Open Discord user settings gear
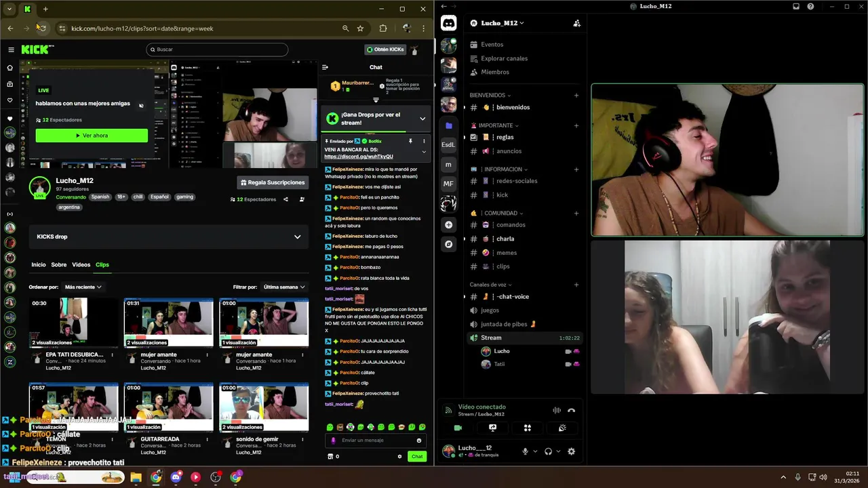The image size is (868, 488). (x=571, y=451)
